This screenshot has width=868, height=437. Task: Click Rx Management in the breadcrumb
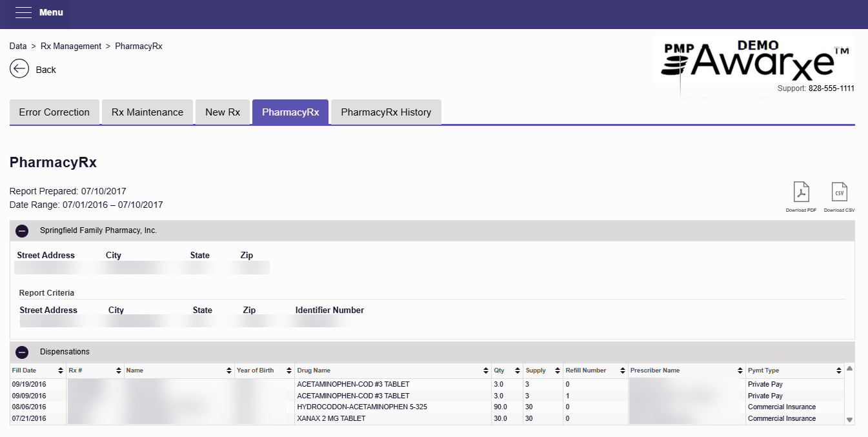coord(71,46)
